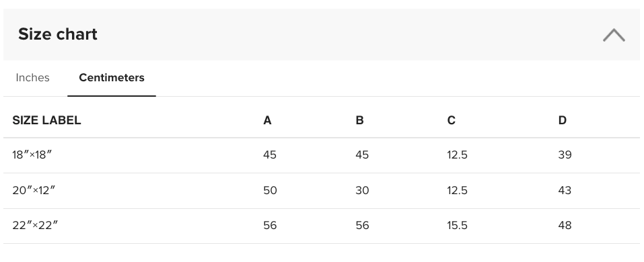
Task: Click column header D
Action: click(563, 120)
